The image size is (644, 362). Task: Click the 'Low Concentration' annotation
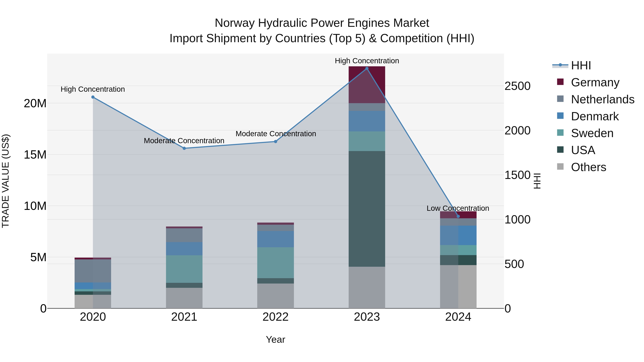[x=458, y=208]
